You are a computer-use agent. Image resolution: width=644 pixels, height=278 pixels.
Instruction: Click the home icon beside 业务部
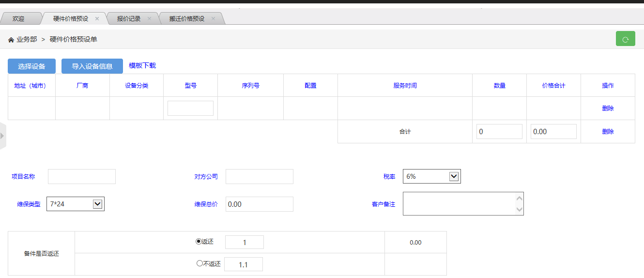pos(11,40)
